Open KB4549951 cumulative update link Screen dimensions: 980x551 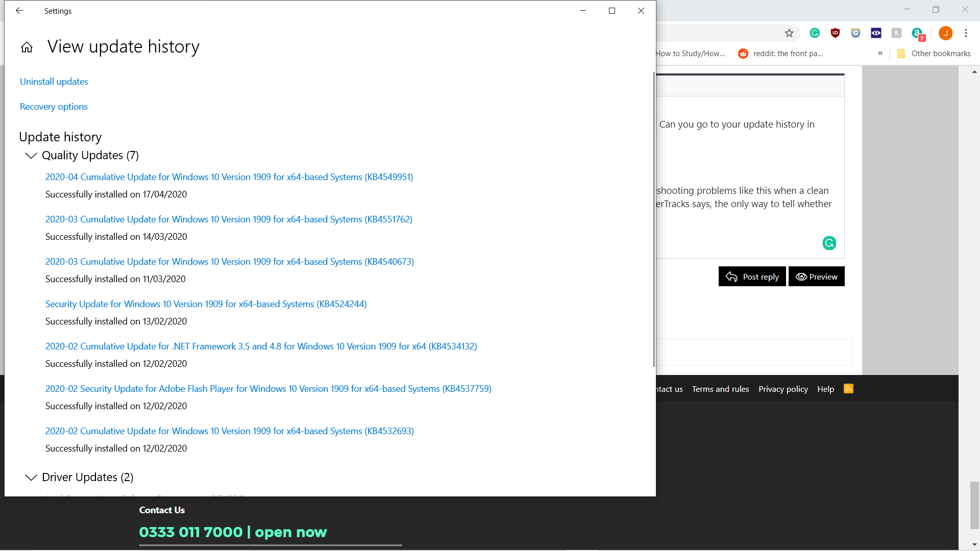(x=229, y=177)
